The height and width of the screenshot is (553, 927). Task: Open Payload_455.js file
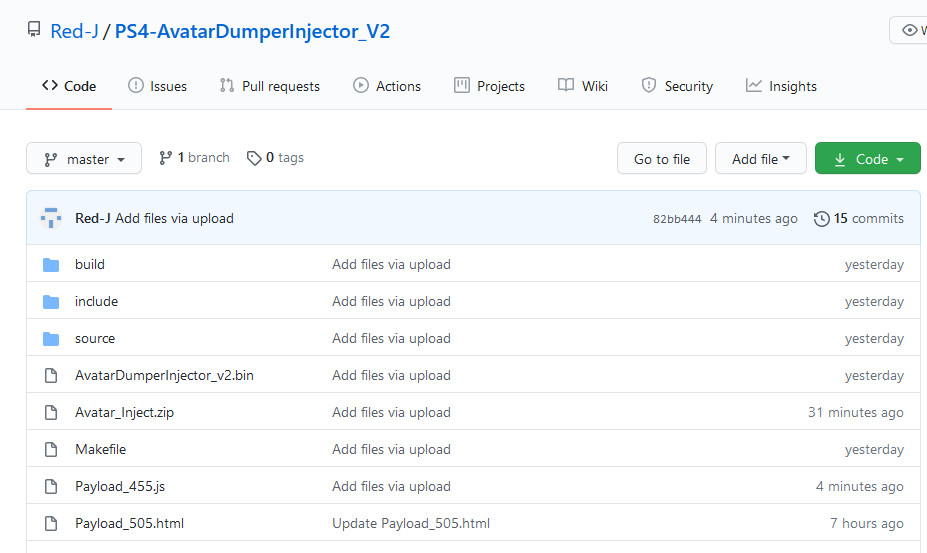click(x=119, y=486)
